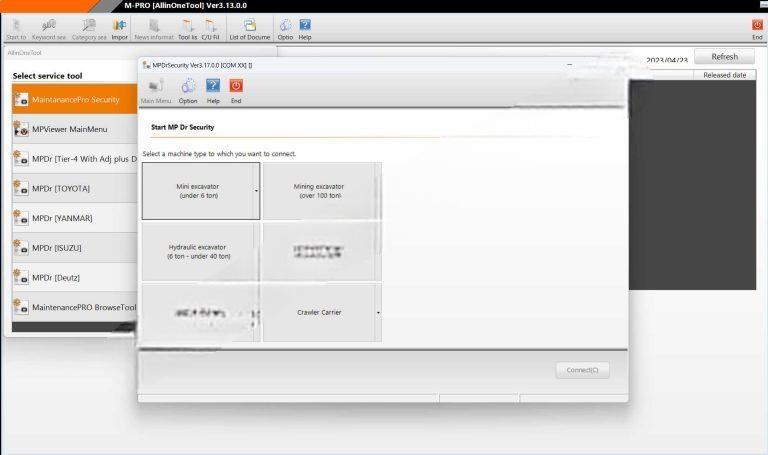Select MPDr [TOYOTA] service tool
Screen dimensions: 768x455
[74, 189]
